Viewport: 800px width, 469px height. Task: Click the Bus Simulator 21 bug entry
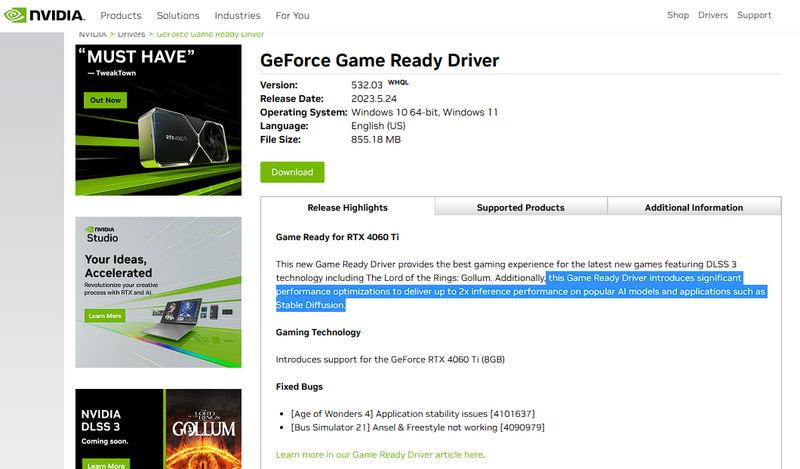(x=418, y=427)
